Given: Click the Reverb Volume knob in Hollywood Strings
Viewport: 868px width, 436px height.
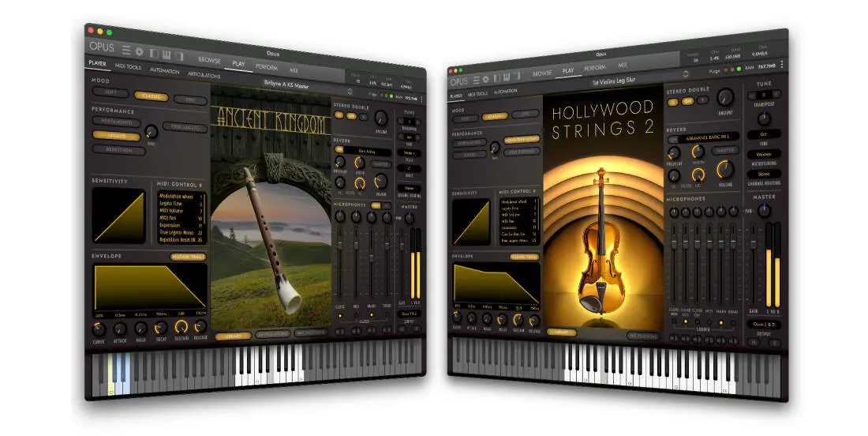Looking at the screenshot, I should (724, 169).
